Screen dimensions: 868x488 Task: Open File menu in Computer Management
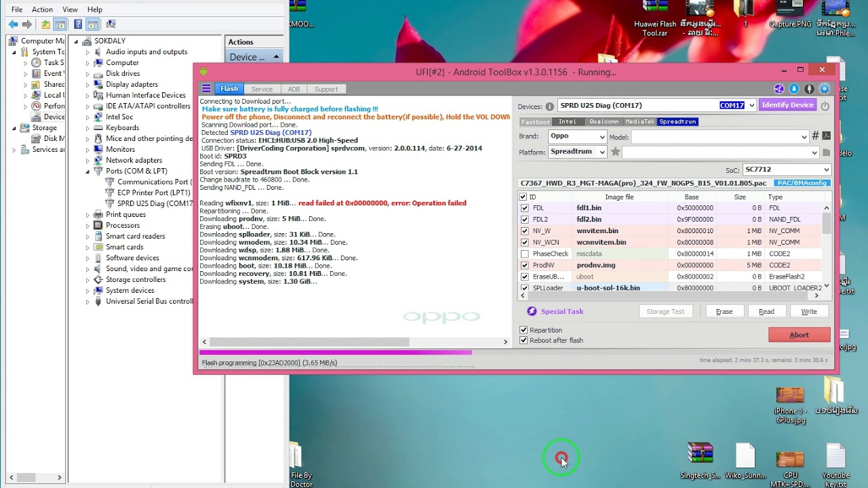point(17,9)
